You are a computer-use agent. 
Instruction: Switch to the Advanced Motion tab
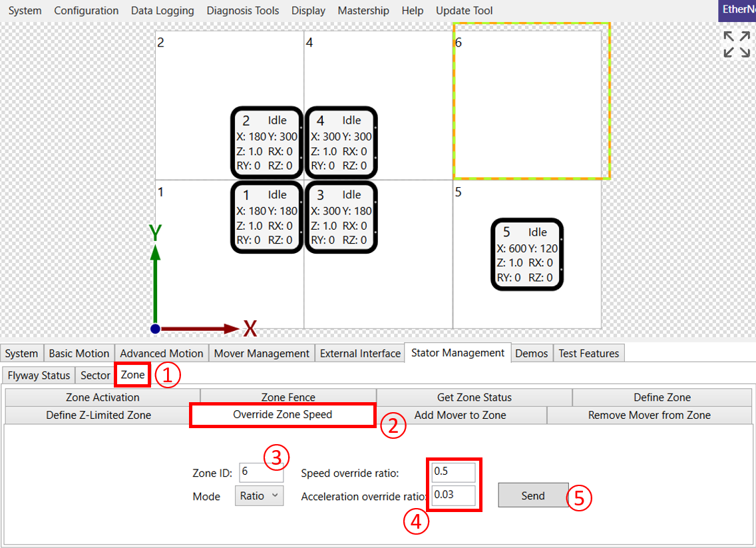[x=162, y=354]
